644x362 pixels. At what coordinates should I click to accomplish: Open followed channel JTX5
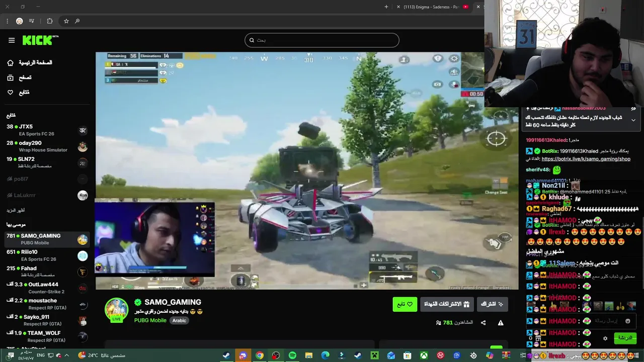pyautogui.click(x=47, y=130)
